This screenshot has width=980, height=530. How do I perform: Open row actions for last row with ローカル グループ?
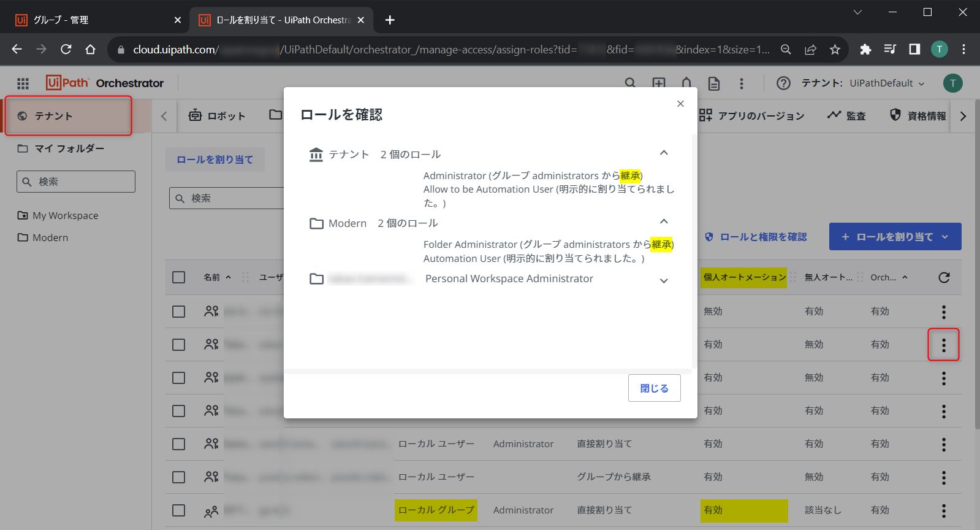pos(944,510)
